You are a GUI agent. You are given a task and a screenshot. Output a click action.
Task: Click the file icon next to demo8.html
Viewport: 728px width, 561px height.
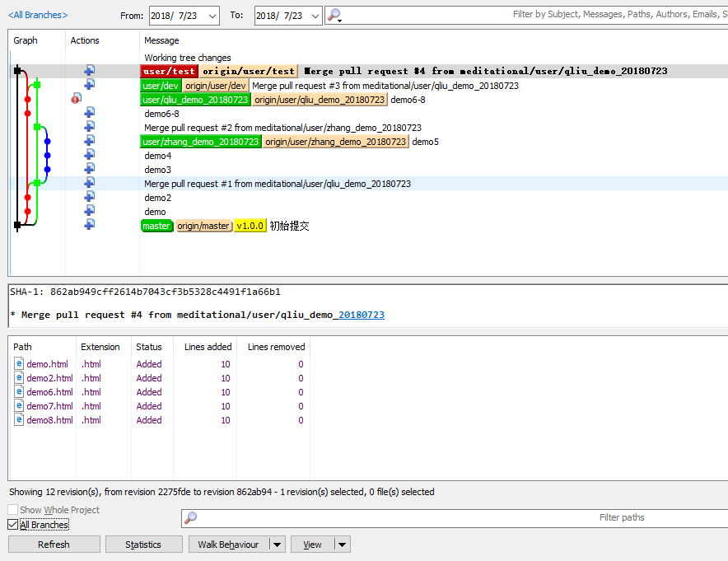pos(19,420)
